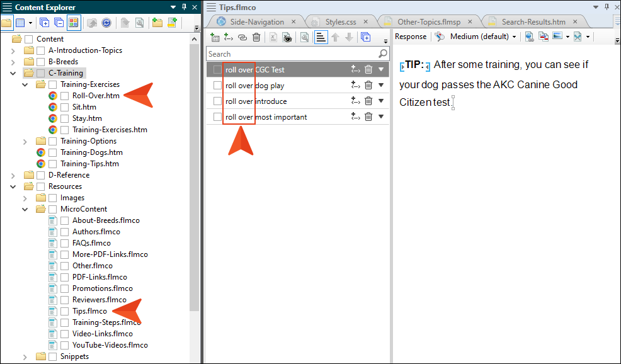Switch to the Side-Navigation tab
The width and height of the screenshot is (621, 364).
[257, 22]
